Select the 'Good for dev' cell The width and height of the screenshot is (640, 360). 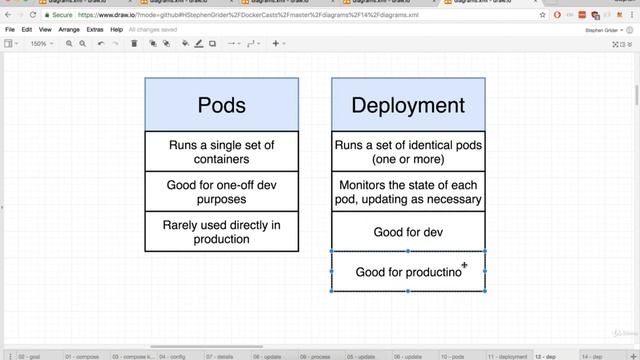click(x=408, y=231)
